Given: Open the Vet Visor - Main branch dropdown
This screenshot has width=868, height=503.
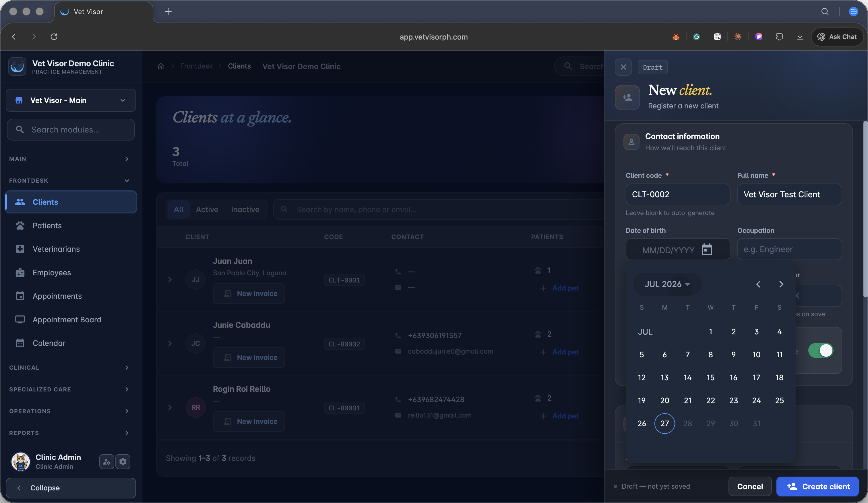Looking at the screenshot, I should pos(71,100).
